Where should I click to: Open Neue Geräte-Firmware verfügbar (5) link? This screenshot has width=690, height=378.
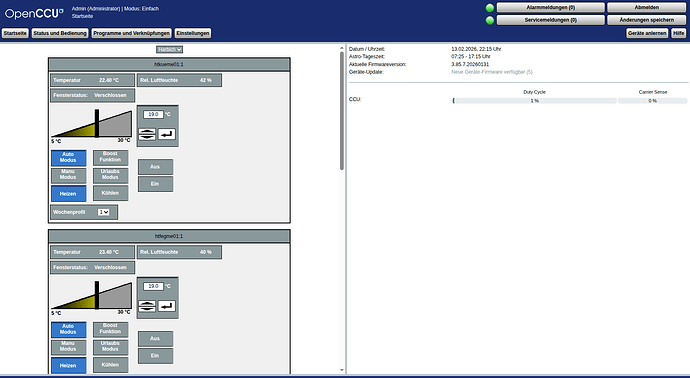click(x=492, y=72)
